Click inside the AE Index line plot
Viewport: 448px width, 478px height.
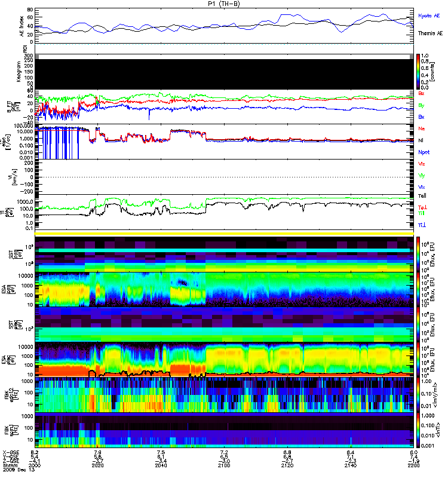(x=225, y=26)
